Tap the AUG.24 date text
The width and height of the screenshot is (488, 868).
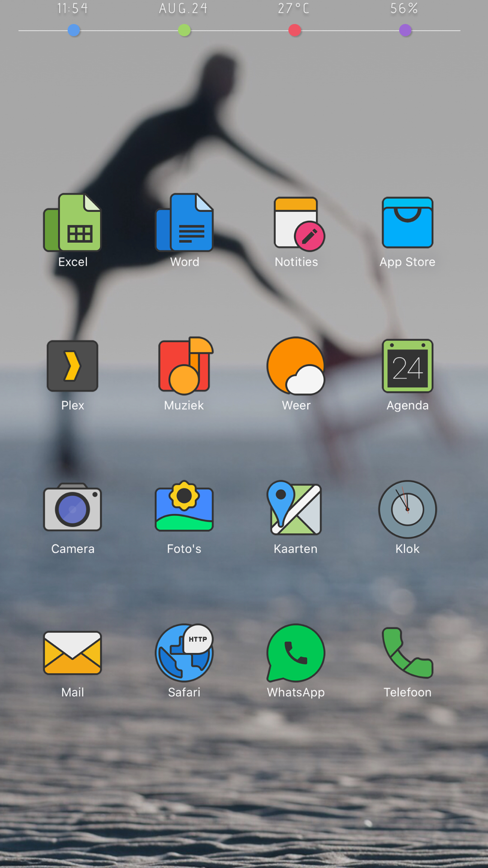(183, 9)
